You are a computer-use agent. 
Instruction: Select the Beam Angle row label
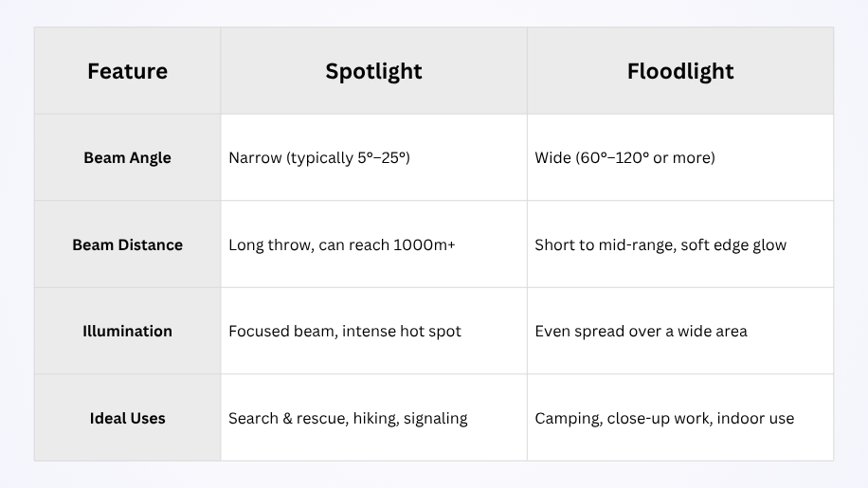(x=127, y=158)
